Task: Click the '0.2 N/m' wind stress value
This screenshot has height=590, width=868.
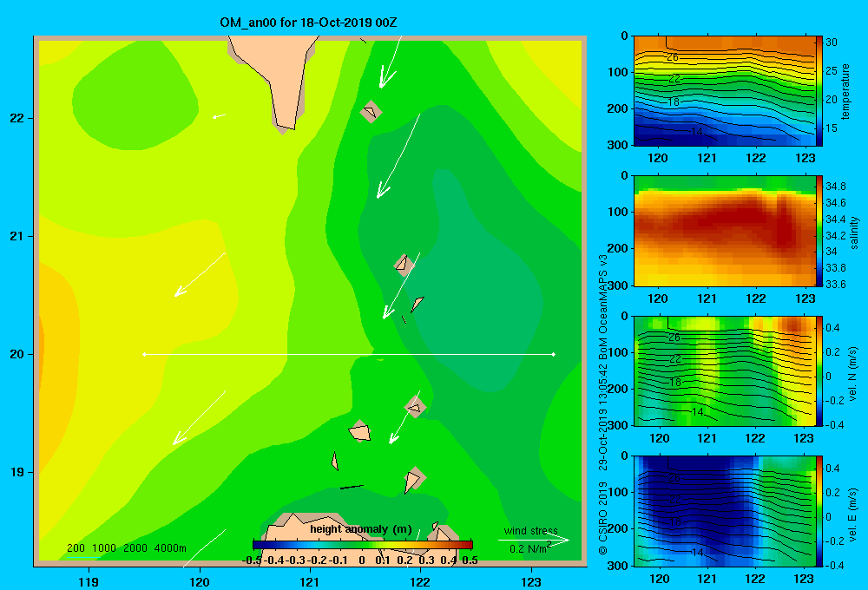Action: [529, 549]
